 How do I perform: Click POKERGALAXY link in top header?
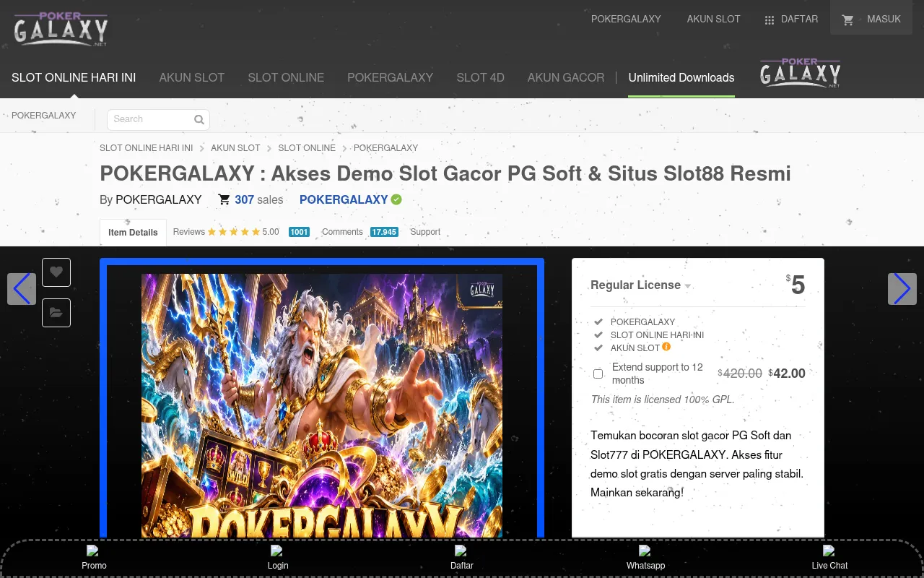coord(626,20)
